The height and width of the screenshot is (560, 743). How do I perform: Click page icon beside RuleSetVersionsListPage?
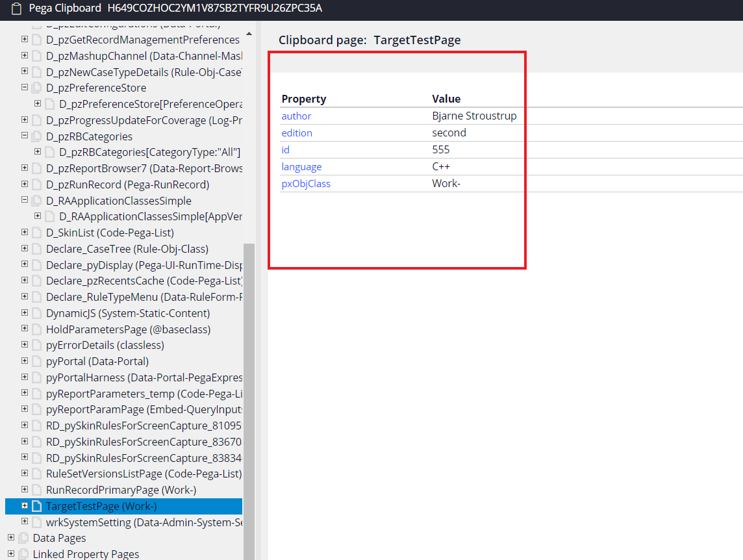36,474
